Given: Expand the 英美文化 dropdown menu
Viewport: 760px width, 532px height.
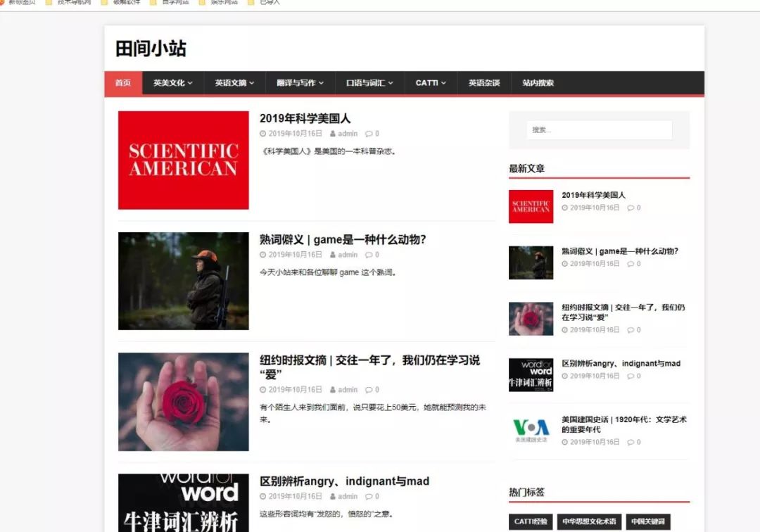Looking at the screenshot, I should pyautogui.click(x=172, y=82).
